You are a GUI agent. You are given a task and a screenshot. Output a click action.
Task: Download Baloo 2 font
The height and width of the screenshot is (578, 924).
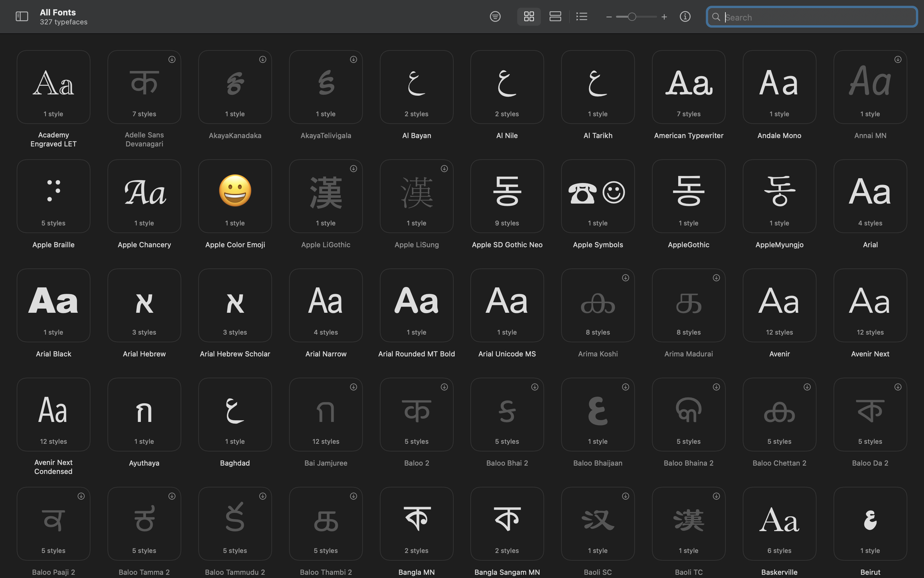point(444,387)
